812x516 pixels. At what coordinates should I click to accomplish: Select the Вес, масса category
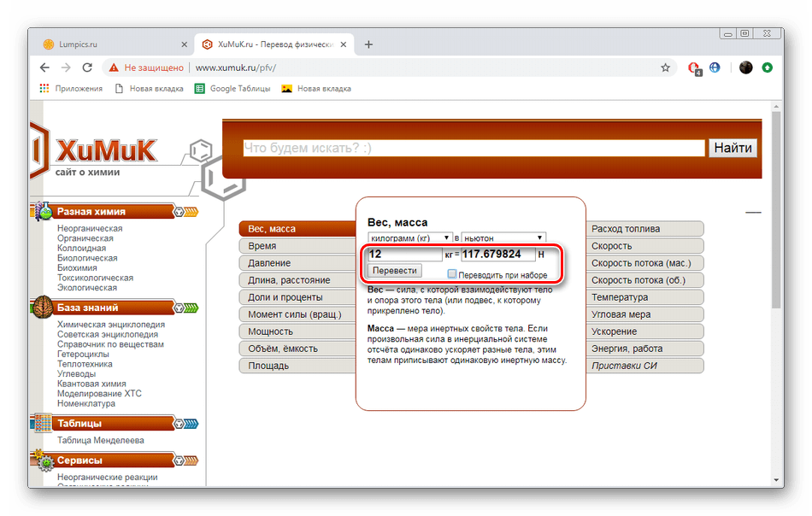tap(297, 229)
